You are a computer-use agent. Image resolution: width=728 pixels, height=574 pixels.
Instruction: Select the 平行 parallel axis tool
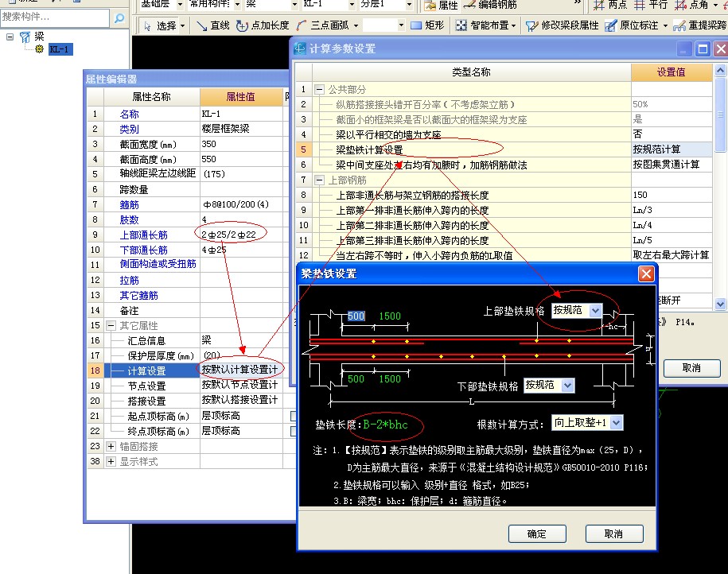click(651, 5)
